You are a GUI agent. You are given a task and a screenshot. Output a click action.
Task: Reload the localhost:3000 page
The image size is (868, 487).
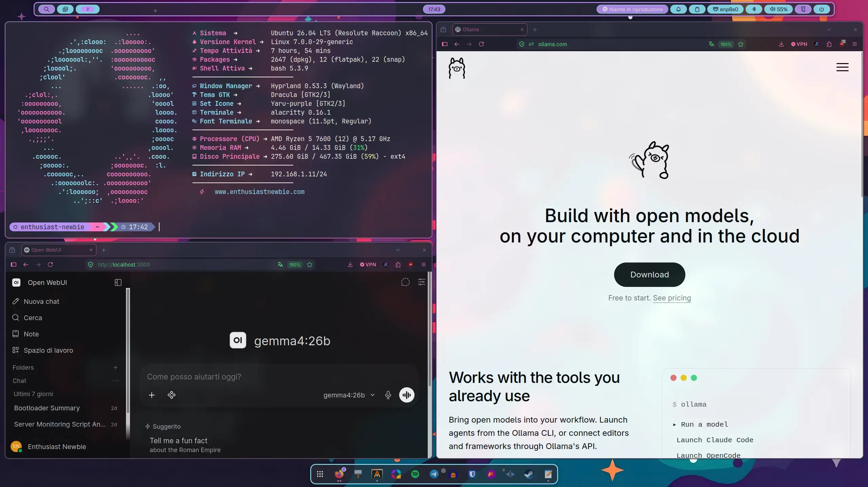click(x=50, y=265)
